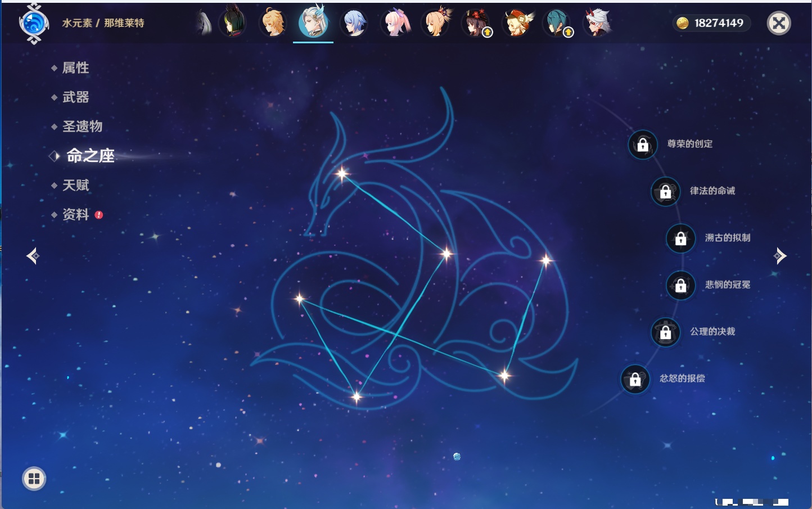Close the character screen with X button
812x509 pixels.
[x=779, y=23]
